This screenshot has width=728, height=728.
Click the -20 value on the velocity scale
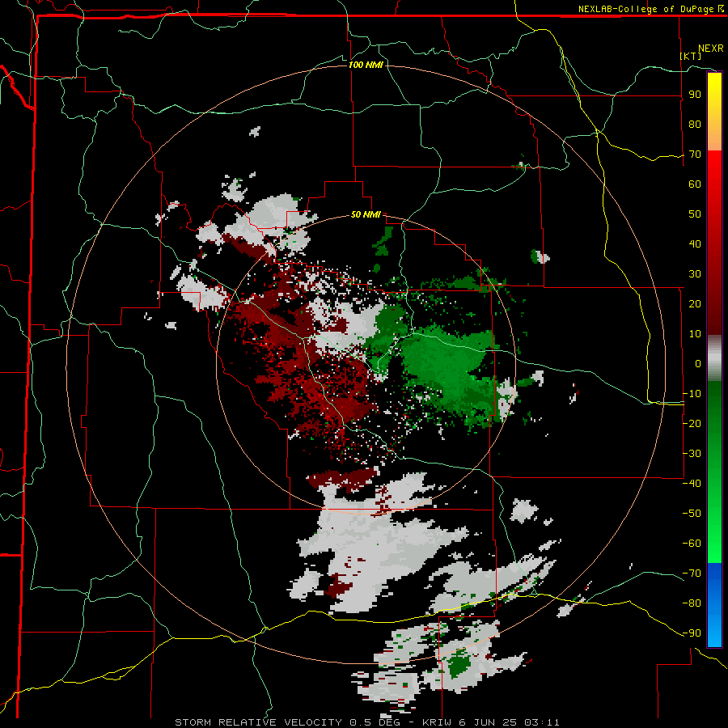tap(692, 423)
